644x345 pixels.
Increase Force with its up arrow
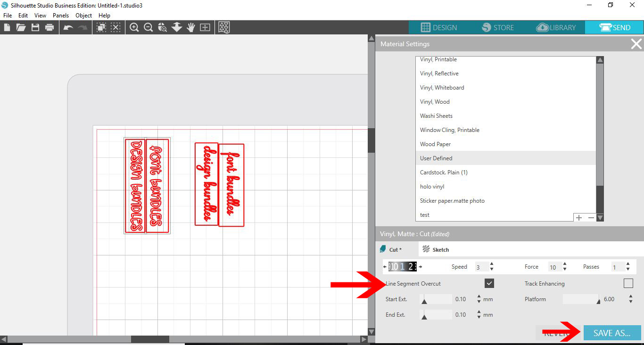(565, 264)
